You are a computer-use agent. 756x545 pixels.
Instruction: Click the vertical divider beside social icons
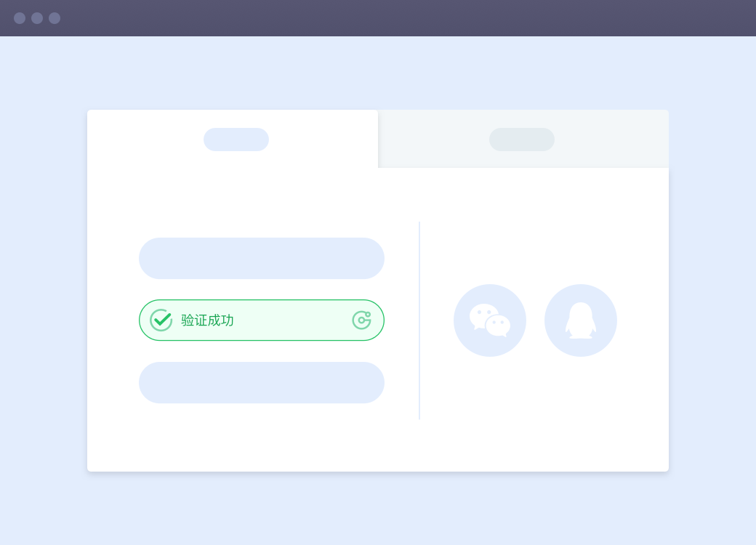(419, 320)
